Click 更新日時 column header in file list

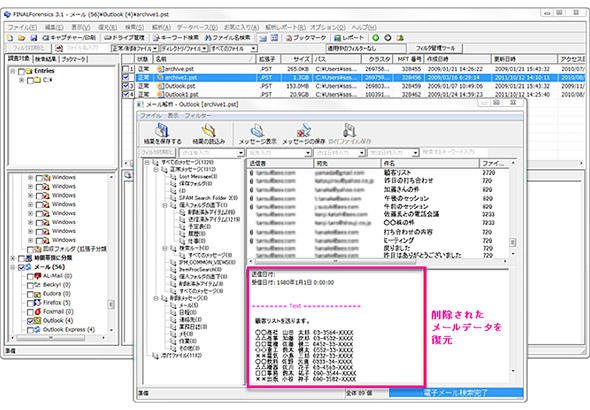point(524,59)
